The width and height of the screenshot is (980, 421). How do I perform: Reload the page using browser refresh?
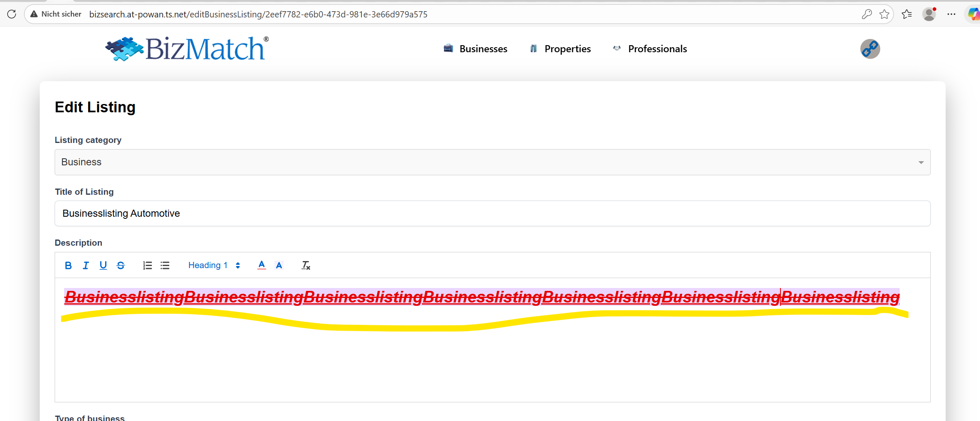(12, 14)
